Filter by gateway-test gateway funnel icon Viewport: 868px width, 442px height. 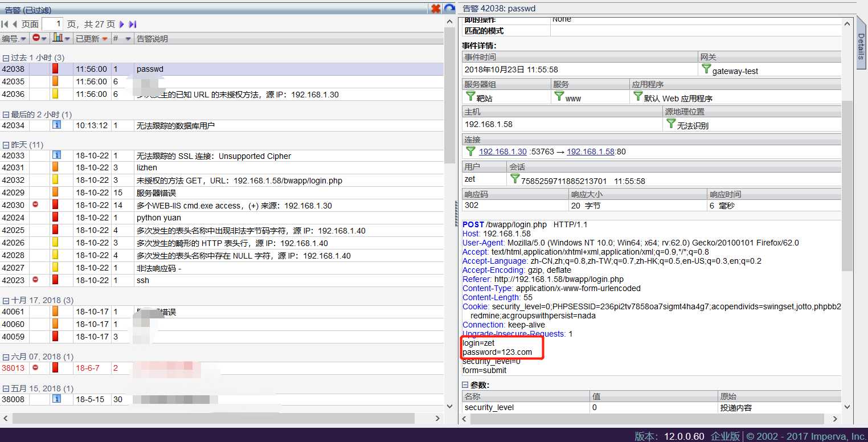[706, 69]
